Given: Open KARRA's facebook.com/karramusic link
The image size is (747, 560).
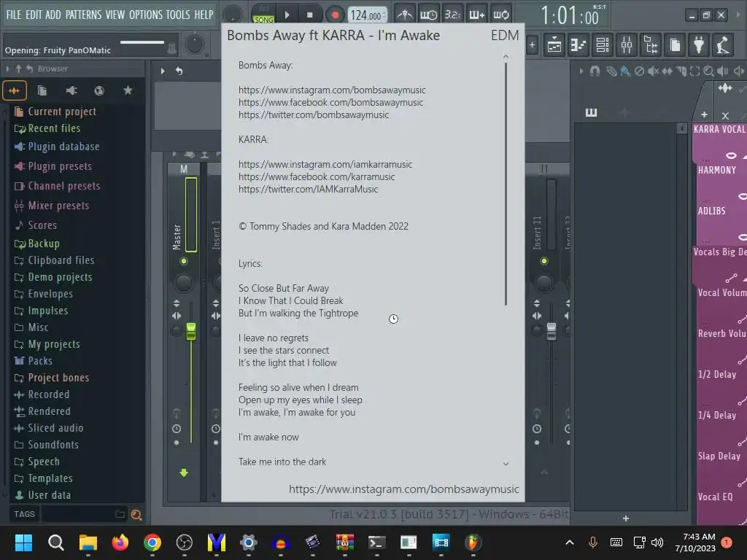Looking at the screenshot, I should [x=317, y=176].
